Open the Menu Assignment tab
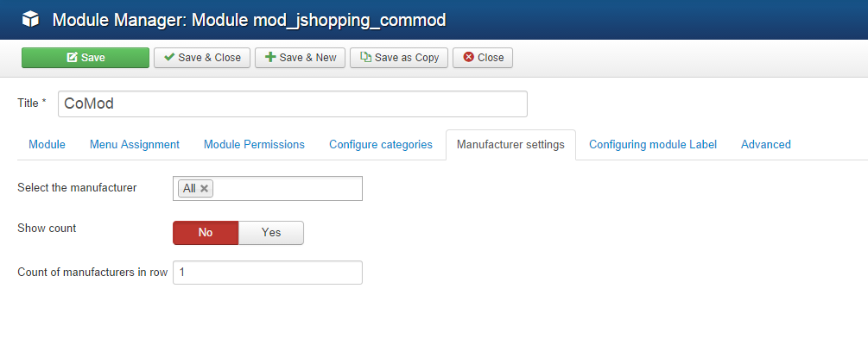The height and width of the screenshot is (345, 868). coord(135,145)
